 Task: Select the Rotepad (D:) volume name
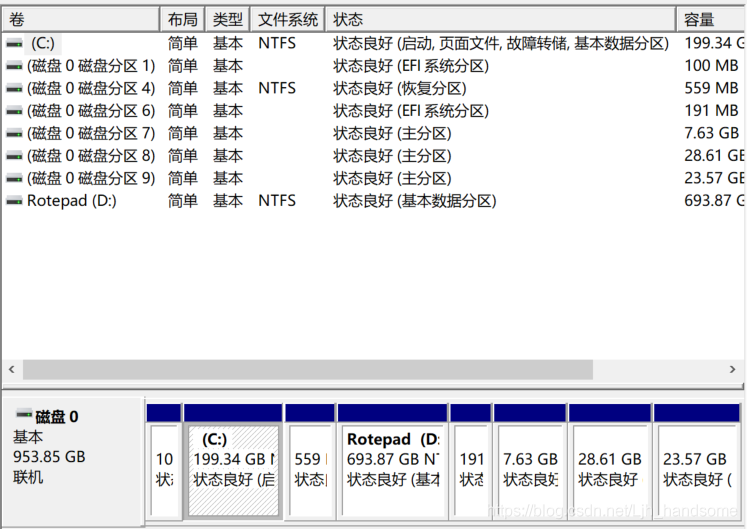[x=72, y=201]
